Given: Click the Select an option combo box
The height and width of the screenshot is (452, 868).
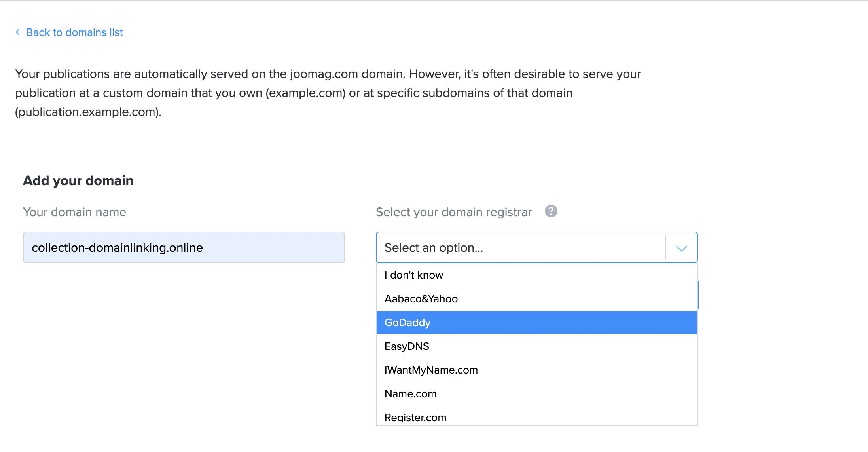Looking at the screenshot, I should click(520, 247).
